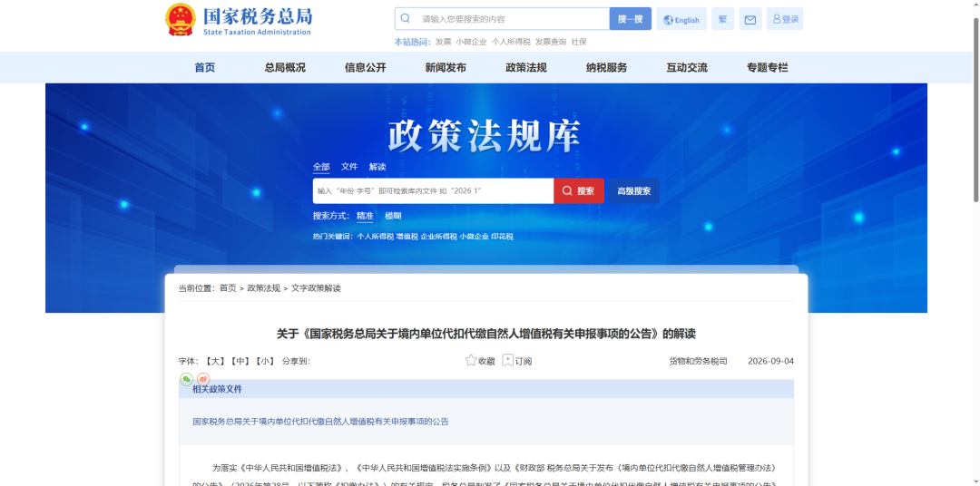Choose 精准 search mode
This screenshot has height=486, width=980.
[365, 216]
